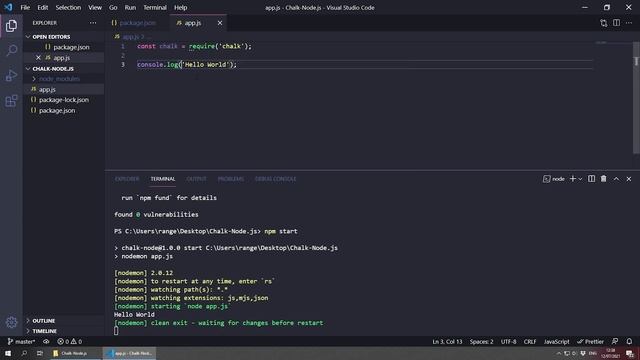Viewport: 640px width, 360px height.
Task: Open the launch profile dropdown arrow
Action: (580, 179)
